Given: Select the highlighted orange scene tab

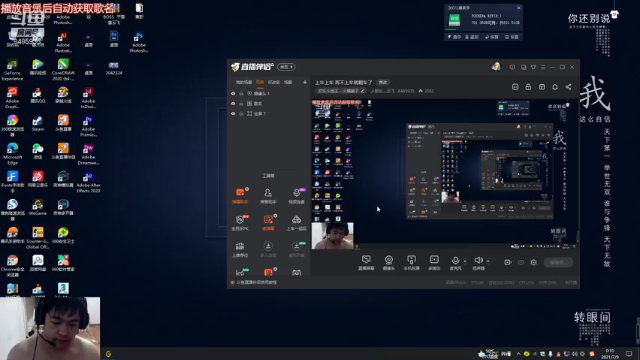Looking at the screenshot, I should coord(260,82).
